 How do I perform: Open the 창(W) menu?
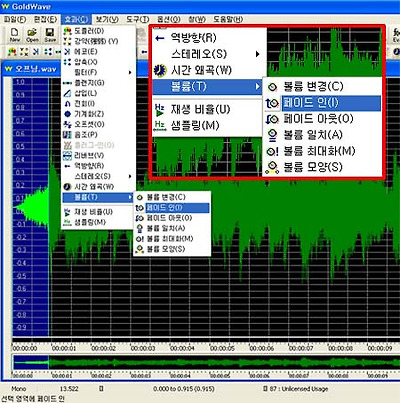tap(197, 19)
